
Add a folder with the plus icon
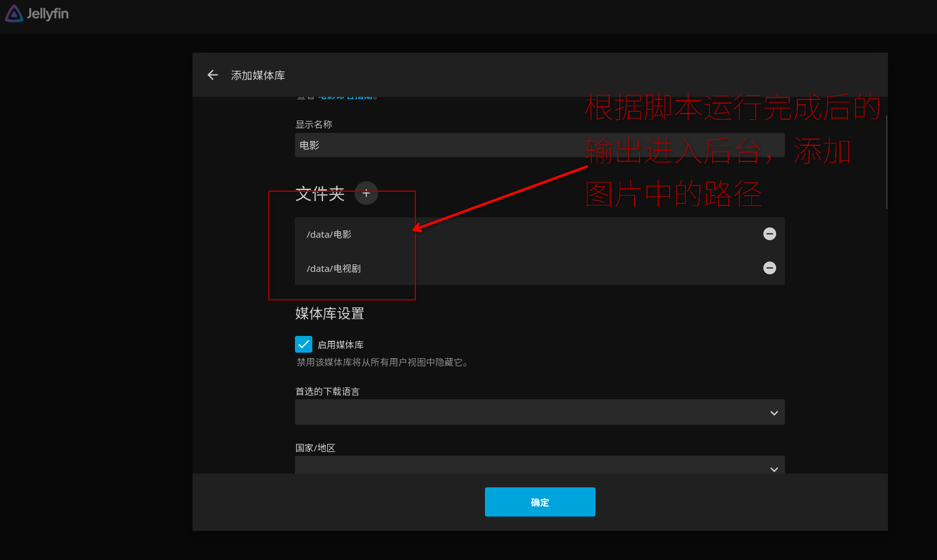(x=366, y=193)
